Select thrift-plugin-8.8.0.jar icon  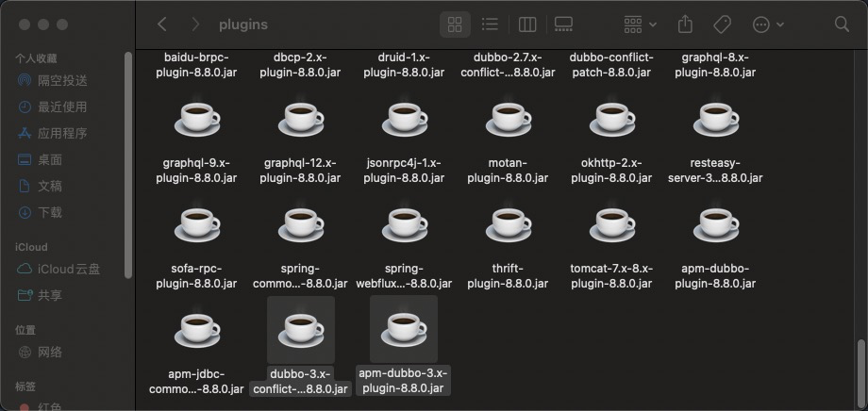pos(508,224)
